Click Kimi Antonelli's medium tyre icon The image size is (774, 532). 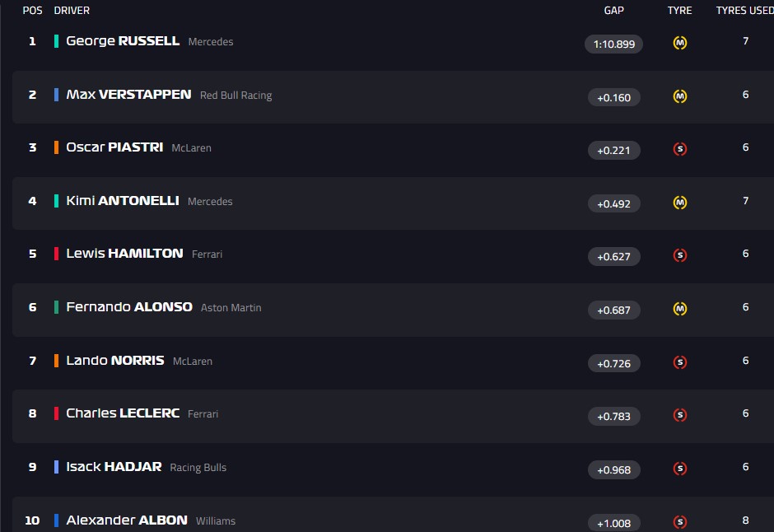point(680,203)
